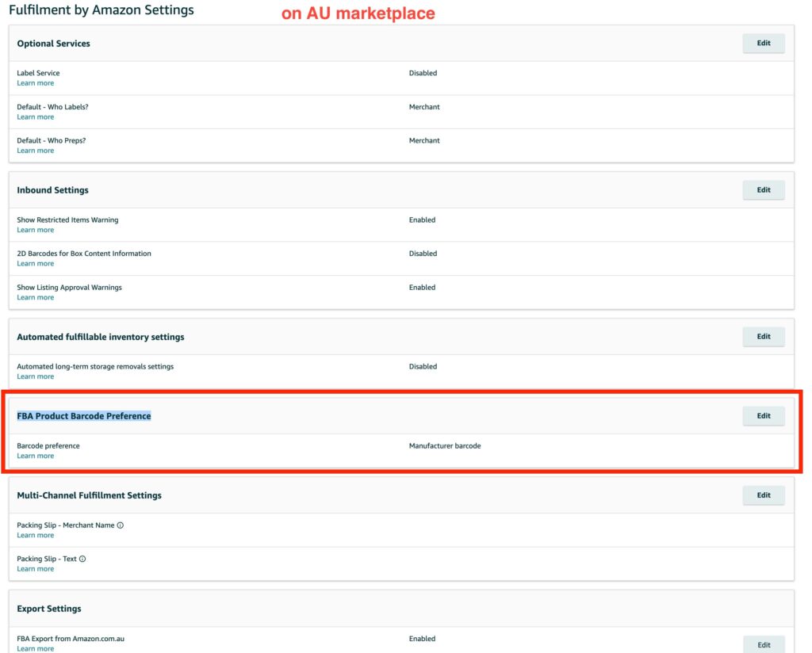Click info icon beside Packing Slip - Merchant Name

[121, 525]
